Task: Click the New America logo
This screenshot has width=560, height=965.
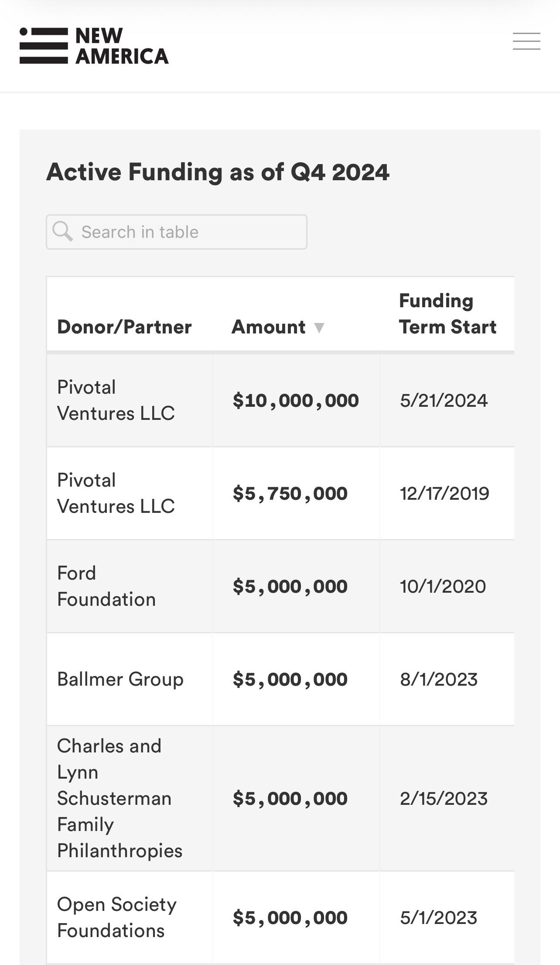Action: tap(94, 46)
